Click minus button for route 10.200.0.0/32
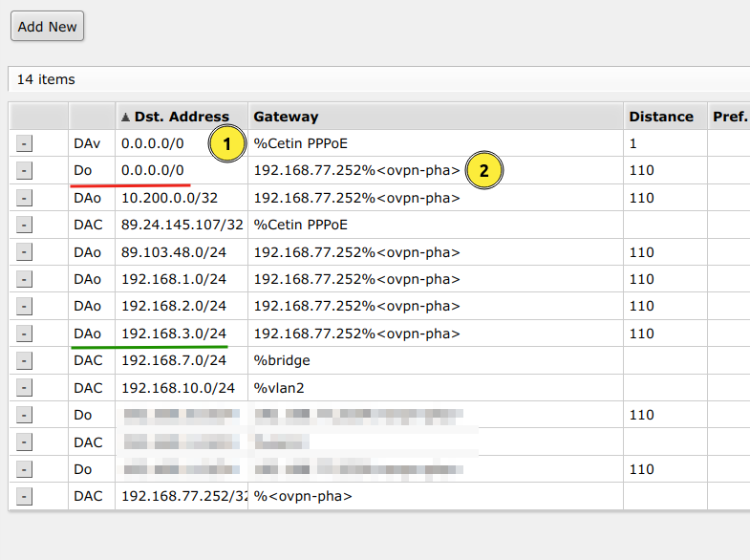 [24, 198]
